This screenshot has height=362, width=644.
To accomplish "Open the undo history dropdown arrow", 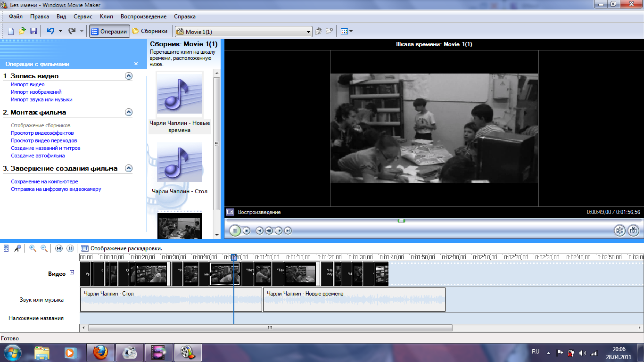I will [x=60, y=32].
